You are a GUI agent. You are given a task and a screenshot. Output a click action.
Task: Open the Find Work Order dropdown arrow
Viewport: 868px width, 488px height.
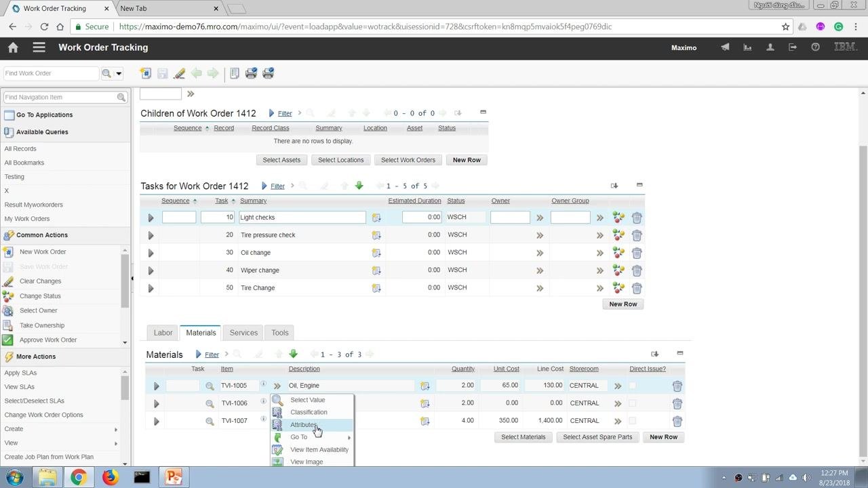(x=119, y=73)
